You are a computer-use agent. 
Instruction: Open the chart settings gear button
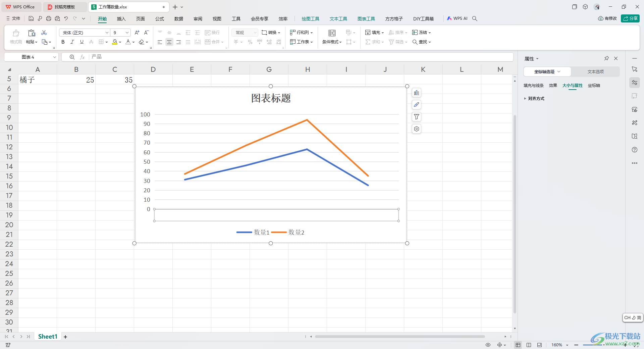(416, 129)
